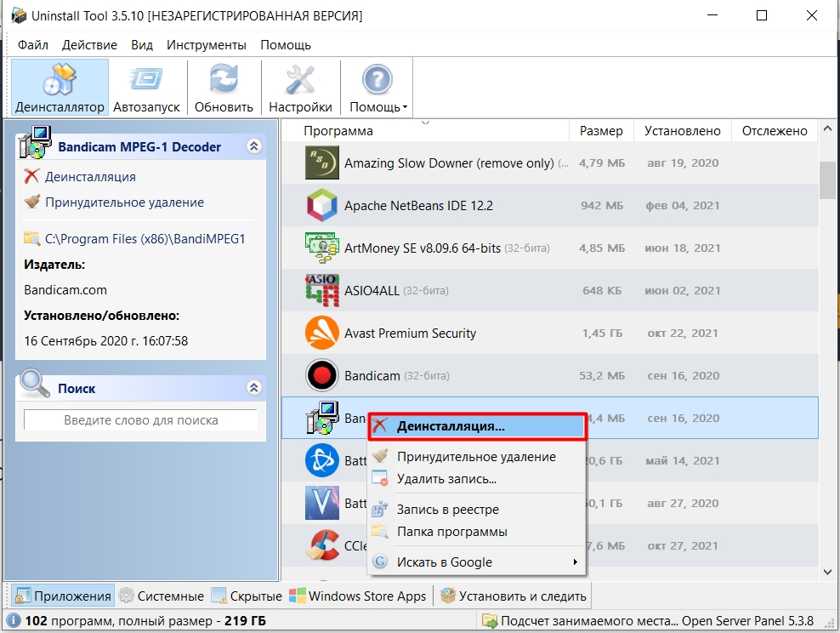
Task: Sort by Установлено column header
Action: (683, 131)
